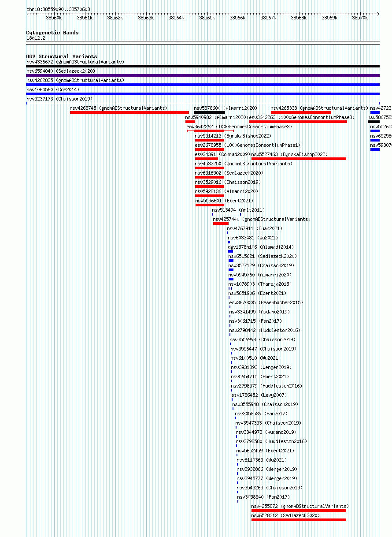Select nsv3556447 (Chaisson2019) label
The width and height of the screenshot is (392, 537).
click(263, 349)
